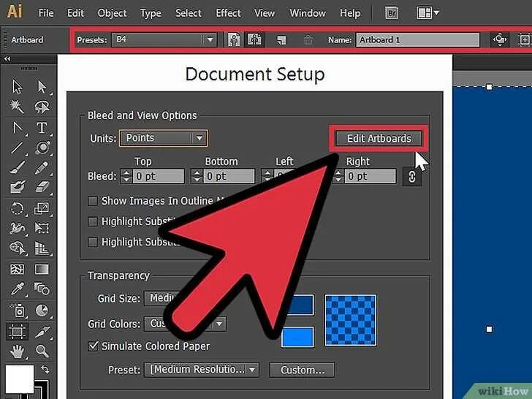This screenshot has height=399, width=532.
Task: Click the Edit Artboards button
Action: tap(379, 138)
